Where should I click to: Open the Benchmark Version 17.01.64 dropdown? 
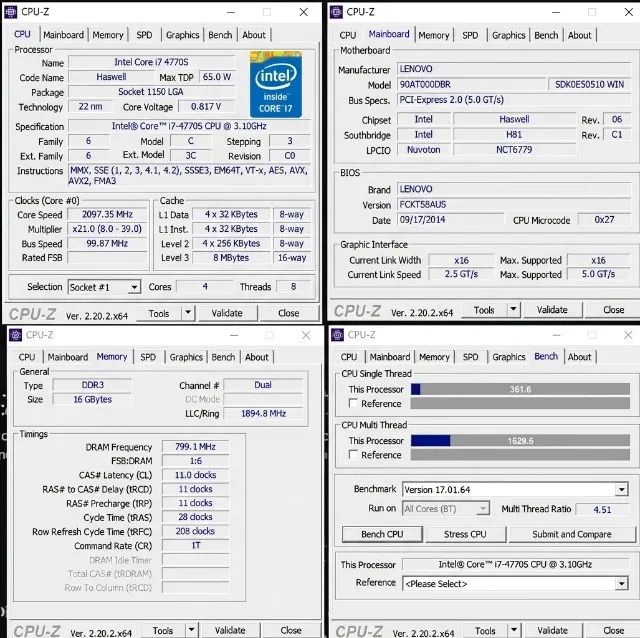point(621,489)
